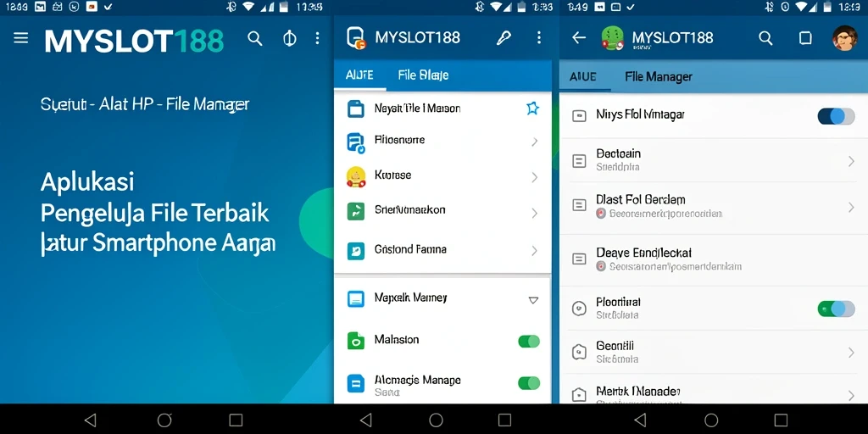Tap Android recents button under right screen
Image resolution: width=868 pixels, height=434 pixels.
click(x=781, y=420)
